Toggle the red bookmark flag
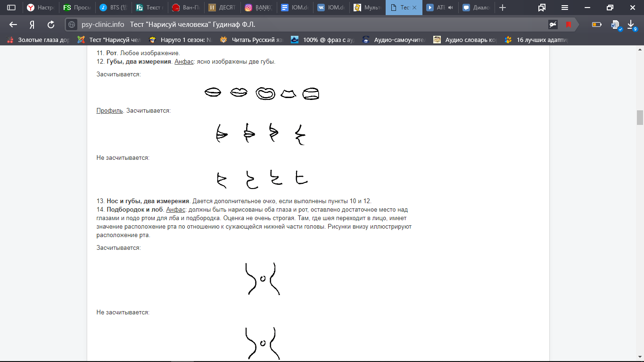 569,25
